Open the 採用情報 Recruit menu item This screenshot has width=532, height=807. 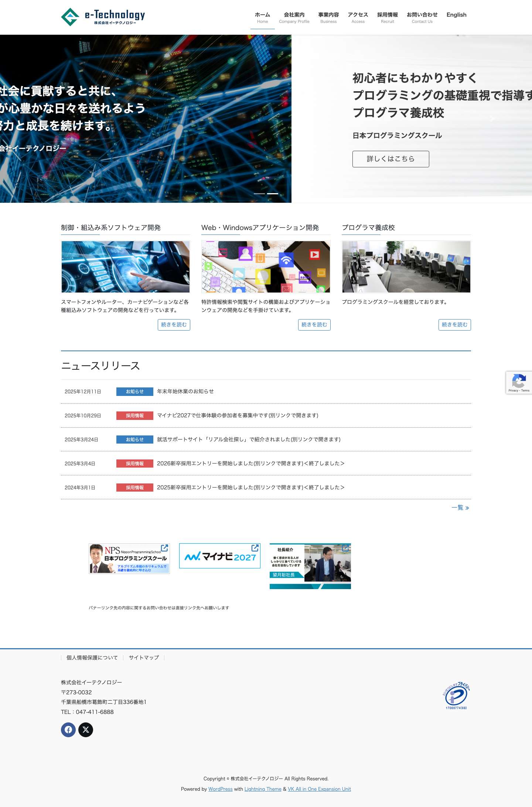[x=388, y=17]
